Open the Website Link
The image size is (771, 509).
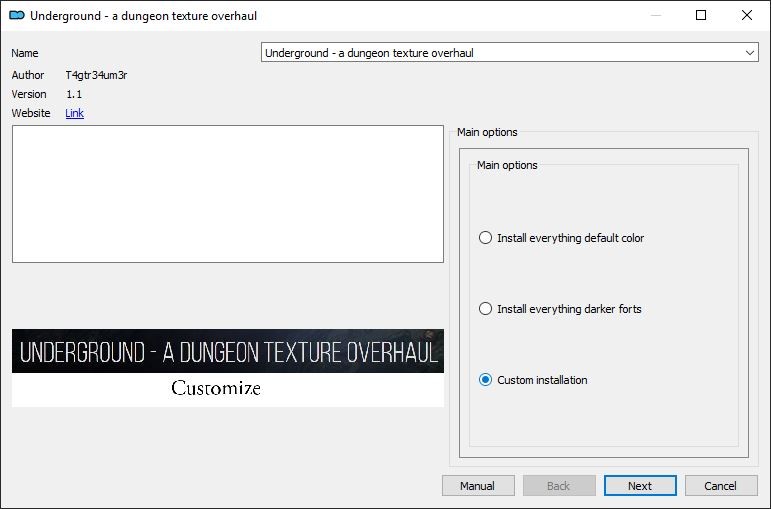point(75,113)
